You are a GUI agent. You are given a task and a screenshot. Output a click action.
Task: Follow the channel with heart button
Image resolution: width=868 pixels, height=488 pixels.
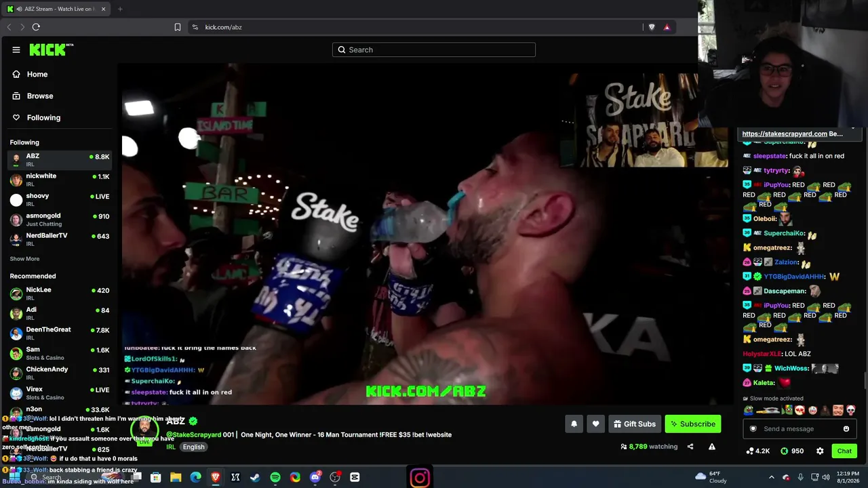[x=595, y=424]
